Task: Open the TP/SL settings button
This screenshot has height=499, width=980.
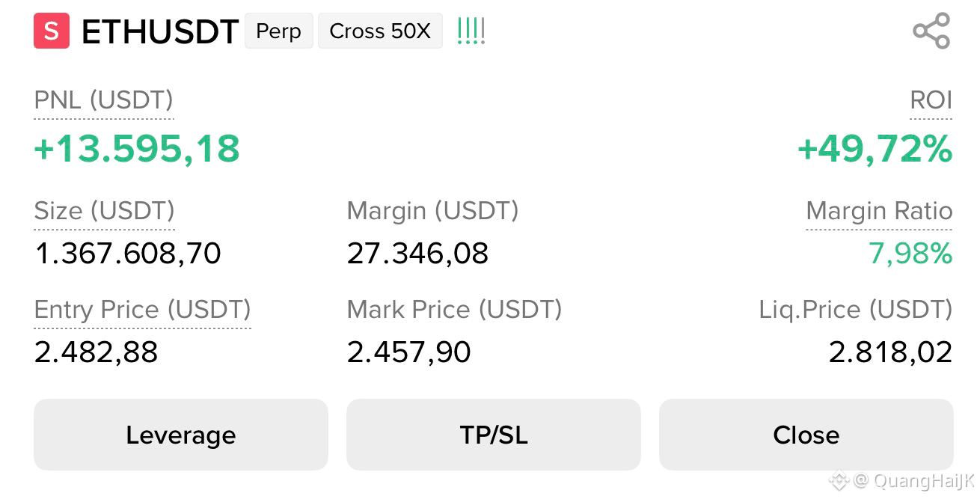Action: [494, 435]
